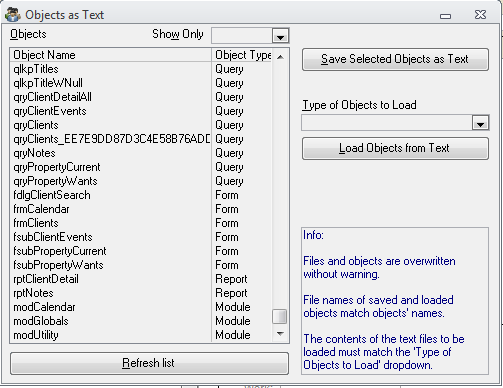Select the fsubClientEvents form

(142, 237)
